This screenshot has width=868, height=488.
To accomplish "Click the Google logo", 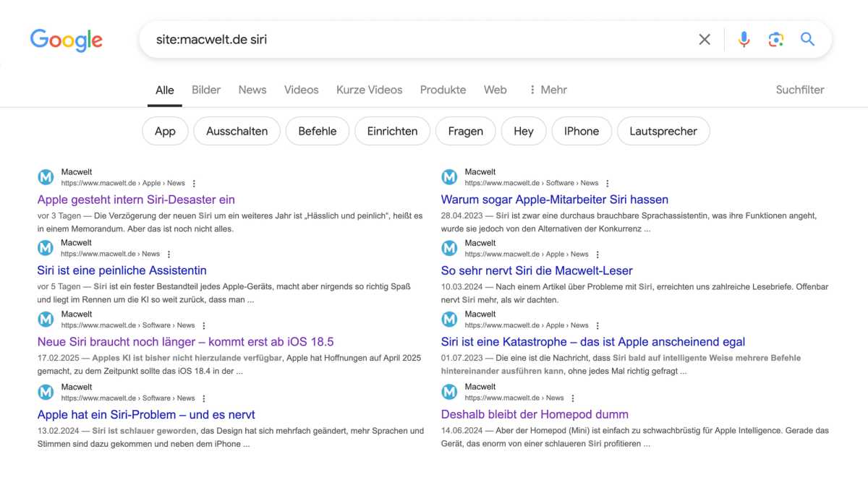I will pos(67,40).
